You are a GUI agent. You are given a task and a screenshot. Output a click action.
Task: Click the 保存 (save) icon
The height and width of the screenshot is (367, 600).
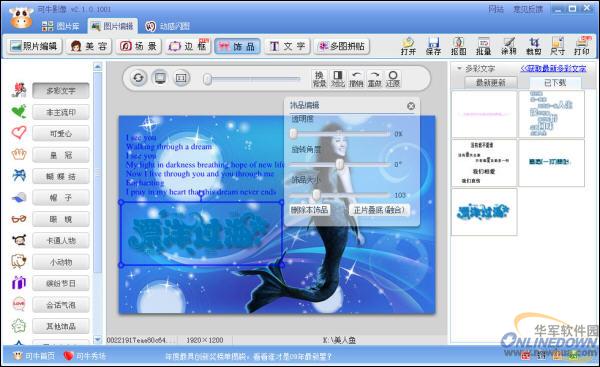tap(433, 46)
